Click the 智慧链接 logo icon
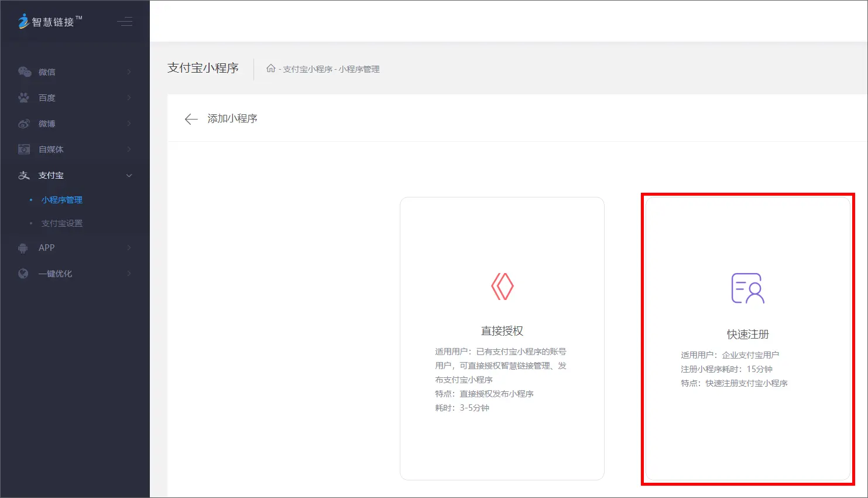The image size is (868, 498). point(23,22)
